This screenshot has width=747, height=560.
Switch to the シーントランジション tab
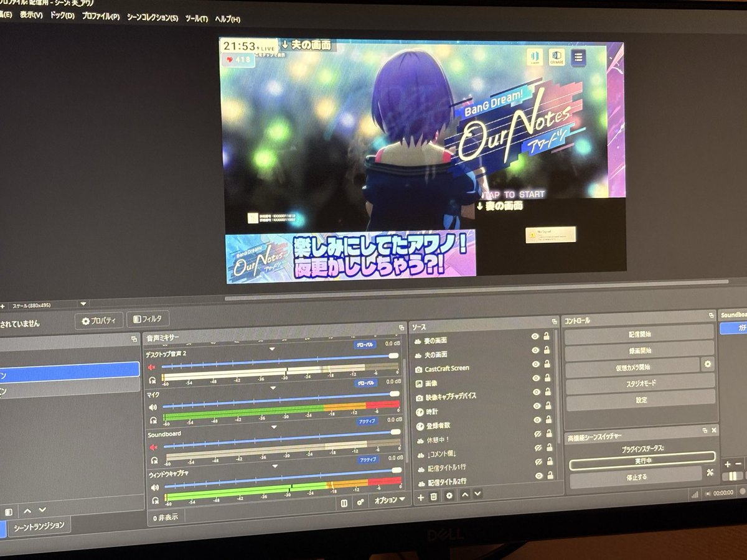[39, 526]
